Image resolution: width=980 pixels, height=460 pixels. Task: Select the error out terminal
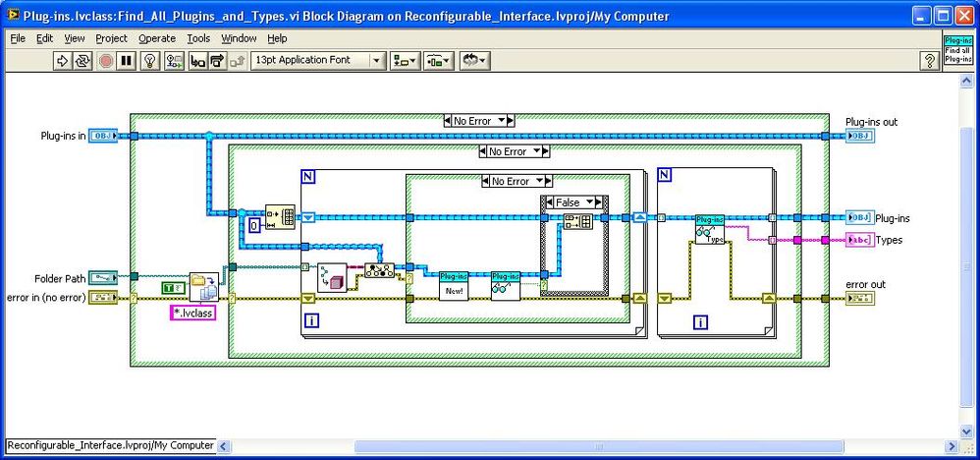(x=860, y=299)
